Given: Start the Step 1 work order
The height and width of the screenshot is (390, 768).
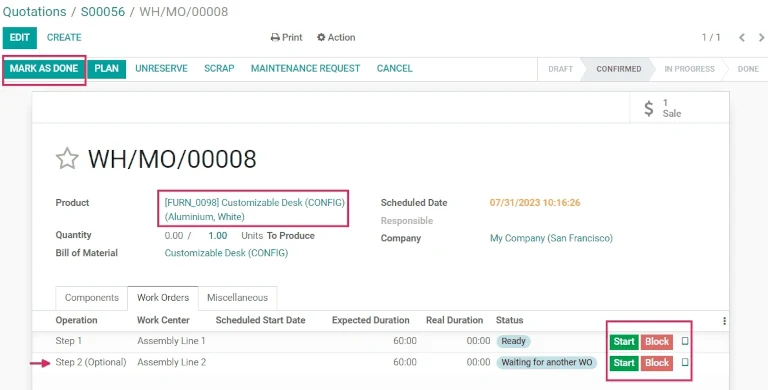Looking at the screenshot, I should click(624, 341).
